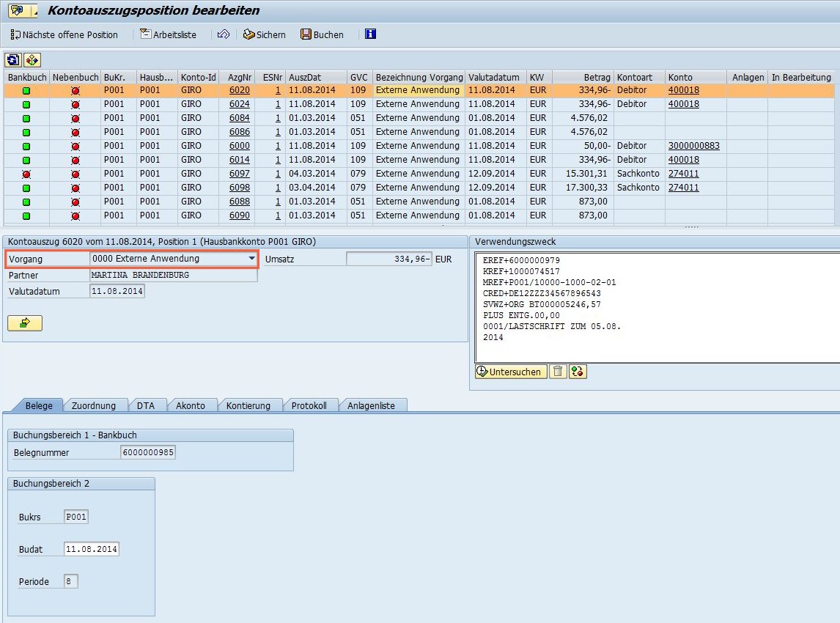Screen dimensions: 840x623
Task: Click the Belegnummer input field
Action: (150, 451)
